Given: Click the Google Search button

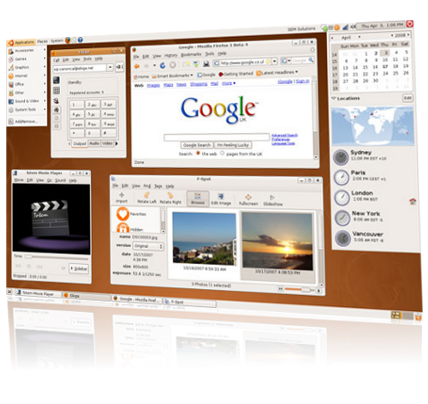Looking at the screenshot, I should [197, 145].
